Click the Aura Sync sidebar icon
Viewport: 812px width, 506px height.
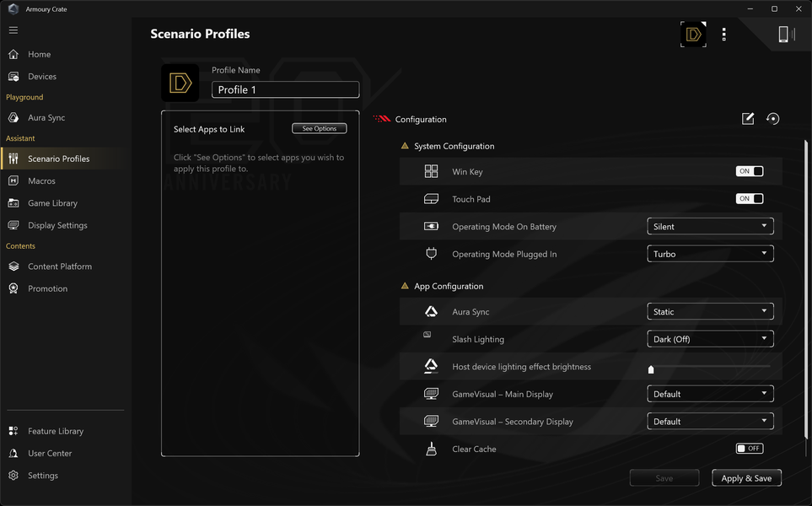[x=13, y=117]
